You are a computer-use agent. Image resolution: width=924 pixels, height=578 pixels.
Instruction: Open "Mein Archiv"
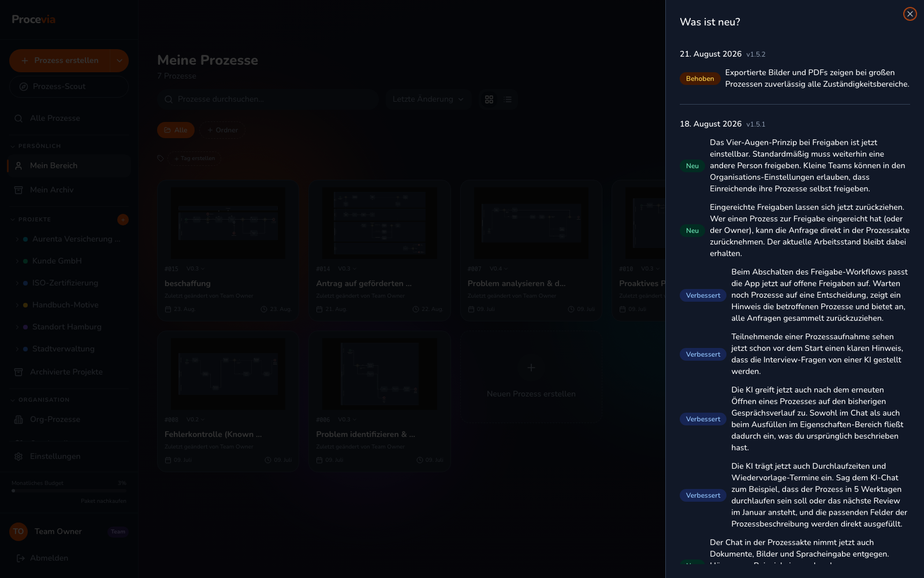(69, 190)
